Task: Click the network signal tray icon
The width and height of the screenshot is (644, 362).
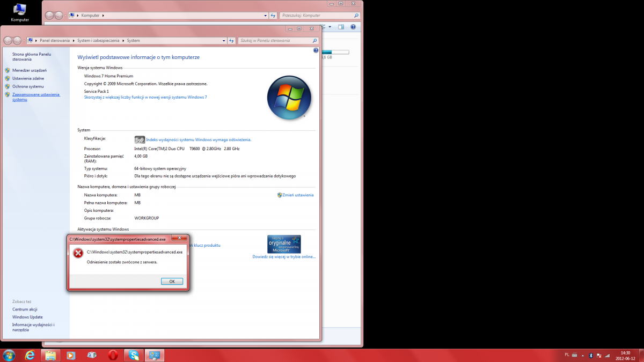Action: [607, 355]
